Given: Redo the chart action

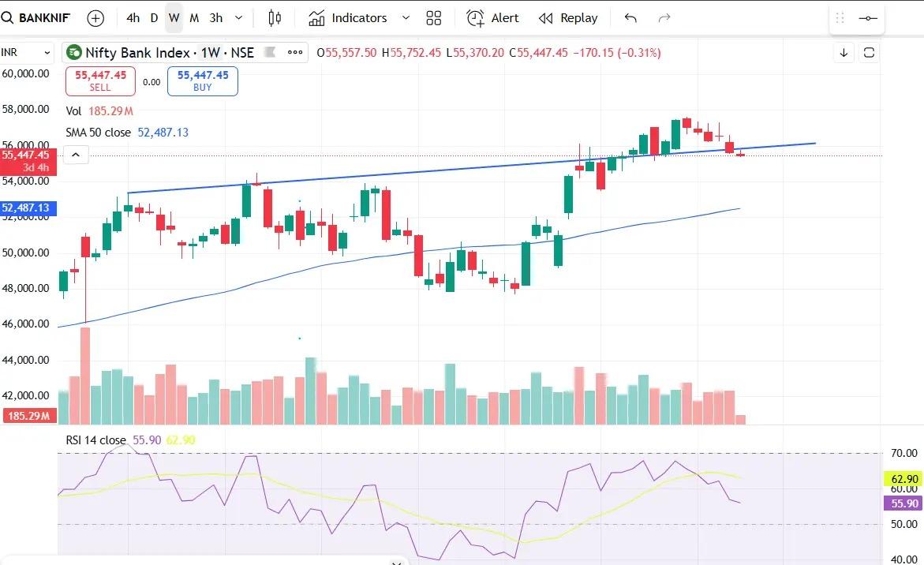Looking at the screenshot, I should coord(664,17).
